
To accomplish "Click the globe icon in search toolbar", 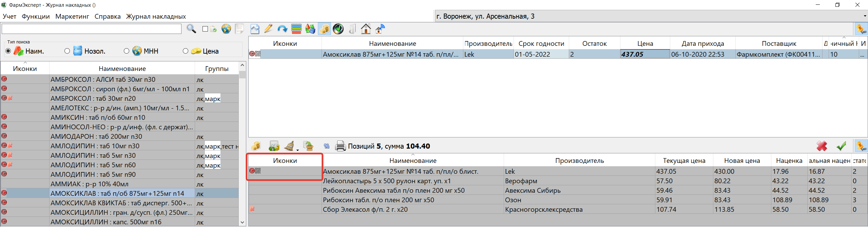I will click(x=226, y=29).
